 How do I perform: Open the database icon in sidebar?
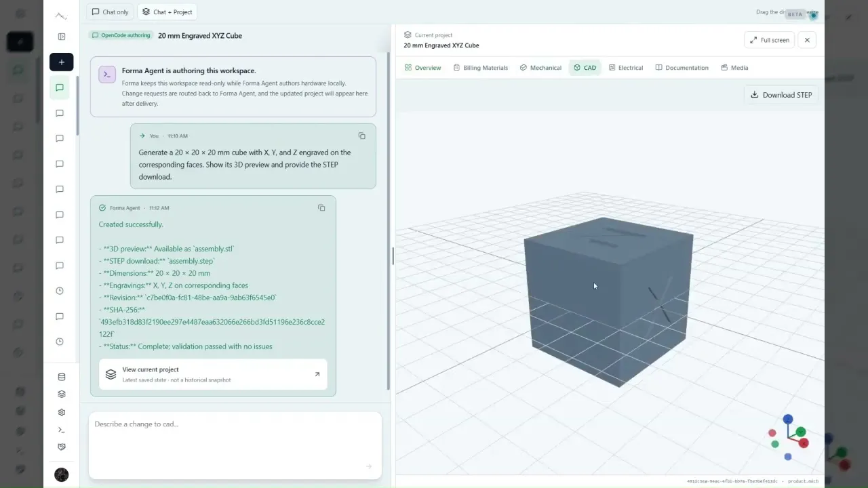62,378
